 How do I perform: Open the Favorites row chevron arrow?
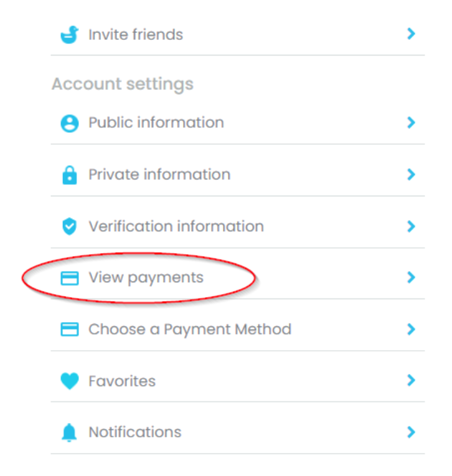[x=410, y=380]
